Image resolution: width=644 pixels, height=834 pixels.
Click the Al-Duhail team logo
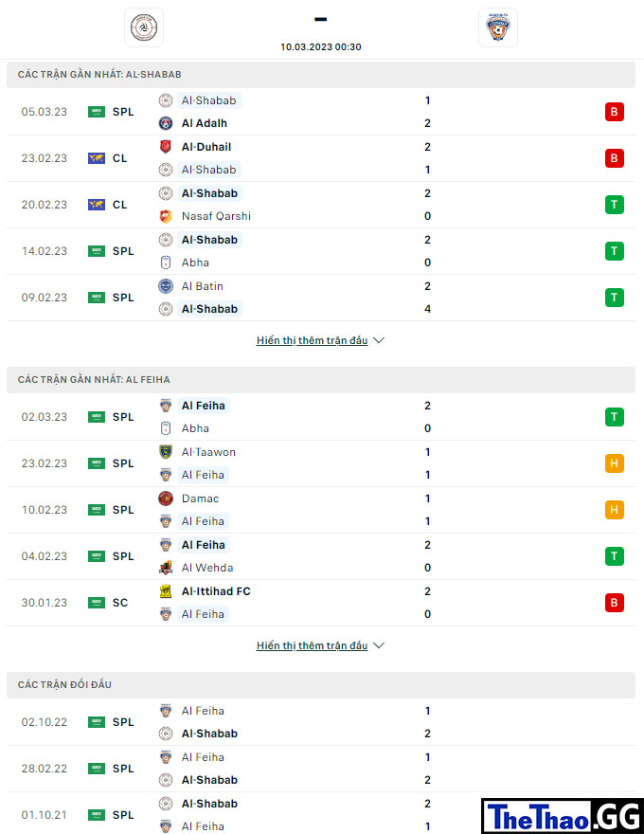(166, 147)
